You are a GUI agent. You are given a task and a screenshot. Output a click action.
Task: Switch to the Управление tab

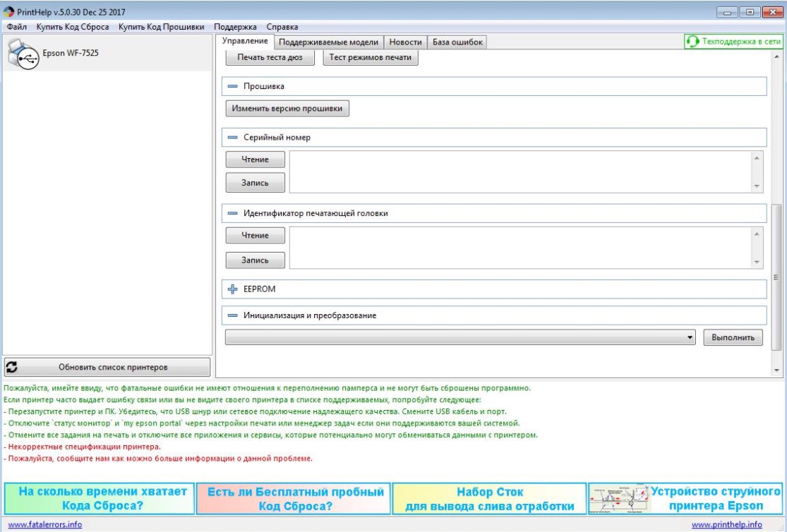click(x=245, y=41)
